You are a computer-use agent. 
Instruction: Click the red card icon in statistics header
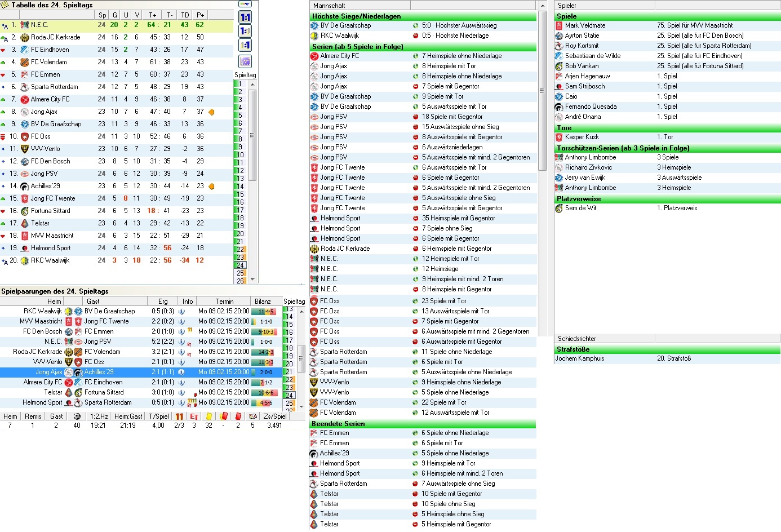[x=238, y=416]
